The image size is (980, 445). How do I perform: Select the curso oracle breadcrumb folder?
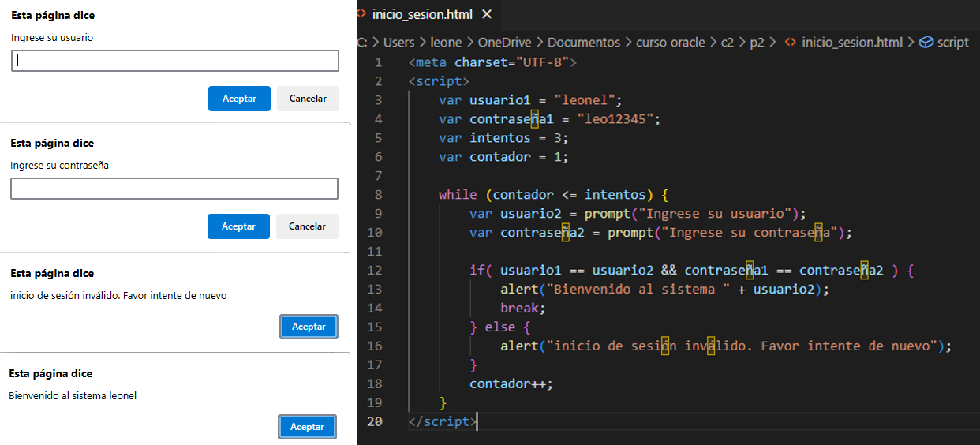[670, 43]
